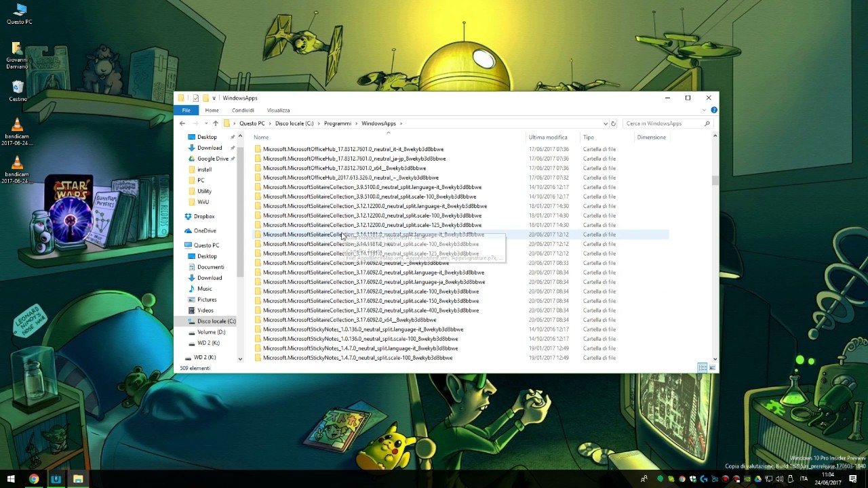Open the Cestino recycle bin desktop icon

18,91
